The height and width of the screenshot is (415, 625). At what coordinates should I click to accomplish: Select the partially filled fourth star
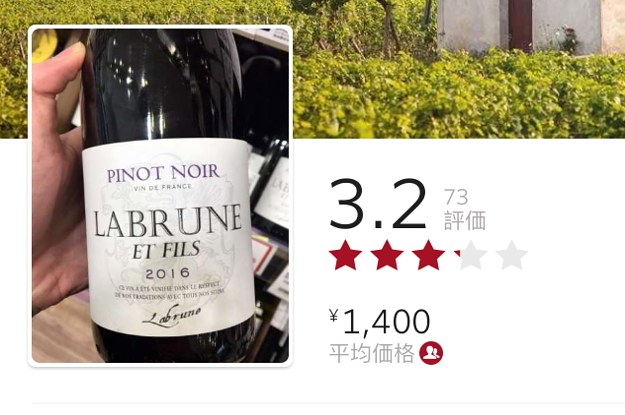pyautogui.click(x=470, y=255)
